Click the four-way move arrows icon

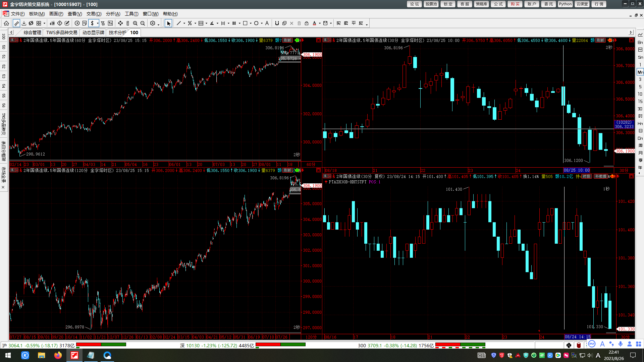pos(120,23)
